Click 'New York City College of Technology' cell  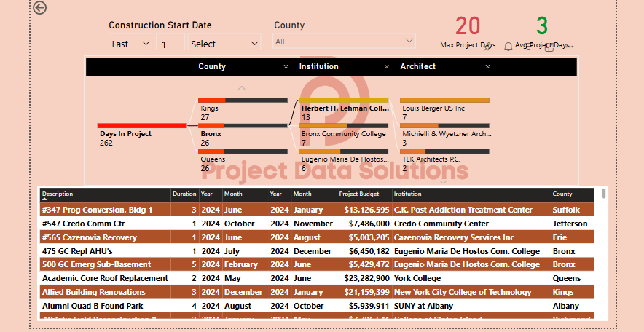click(x=471, y=292)
